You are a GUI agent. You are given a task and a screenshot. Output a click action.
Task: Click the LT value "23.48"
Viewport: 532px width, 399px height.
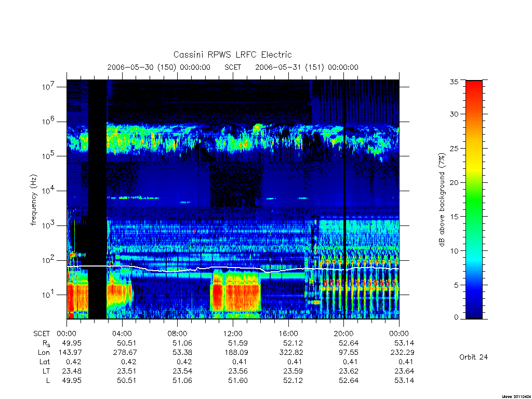(x=72, y=371)
